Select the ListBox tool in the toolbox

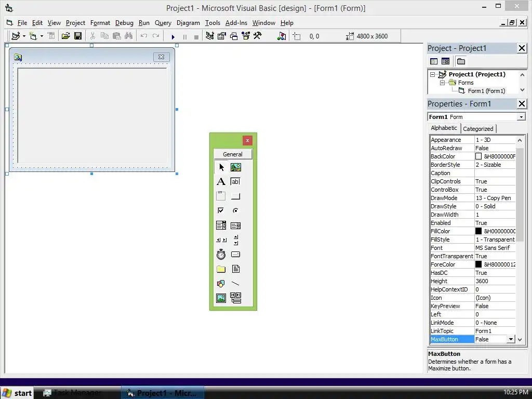click(x=236, y=225)
